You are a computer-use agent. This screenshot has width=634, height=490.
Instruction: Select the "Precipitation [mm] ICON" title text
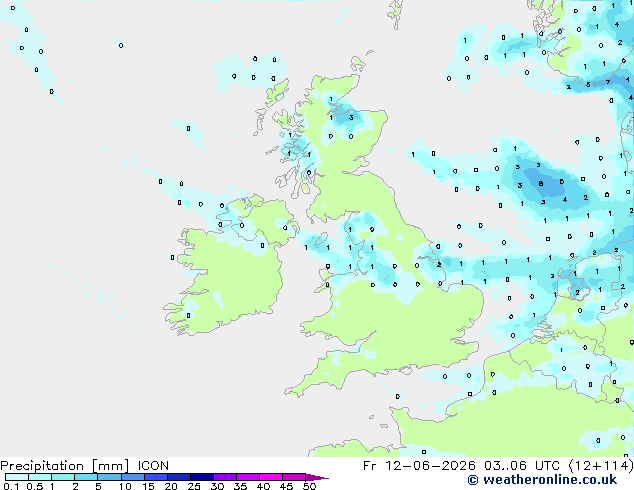point(84,466)
